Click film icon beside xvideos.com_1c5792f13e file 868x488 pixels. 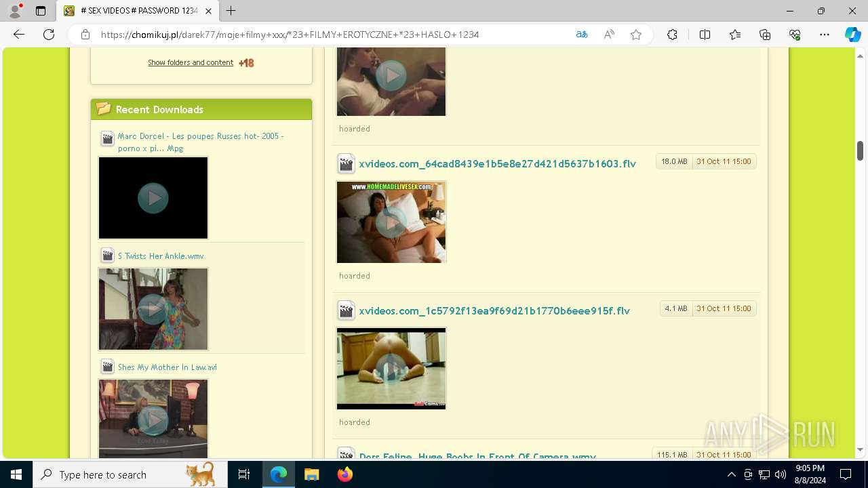tap(346, 310)
